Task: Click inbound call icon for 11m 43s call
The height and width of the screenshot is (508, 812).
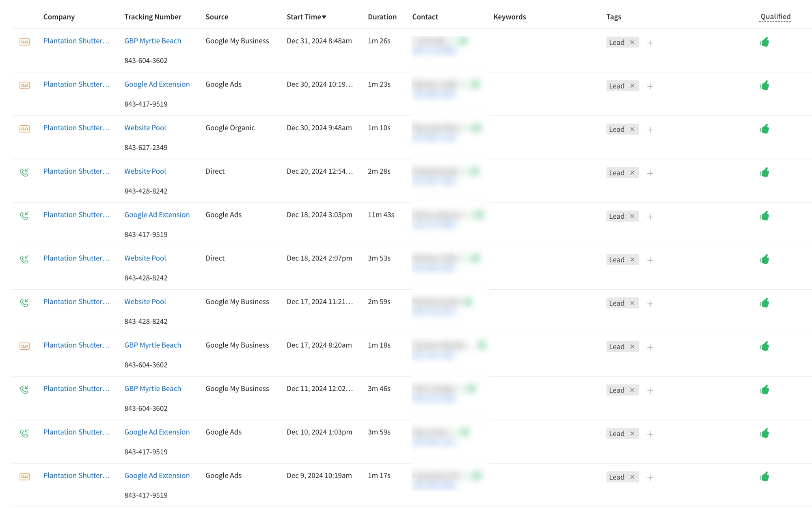Action: pyautogui.click(x=24, y=216)
